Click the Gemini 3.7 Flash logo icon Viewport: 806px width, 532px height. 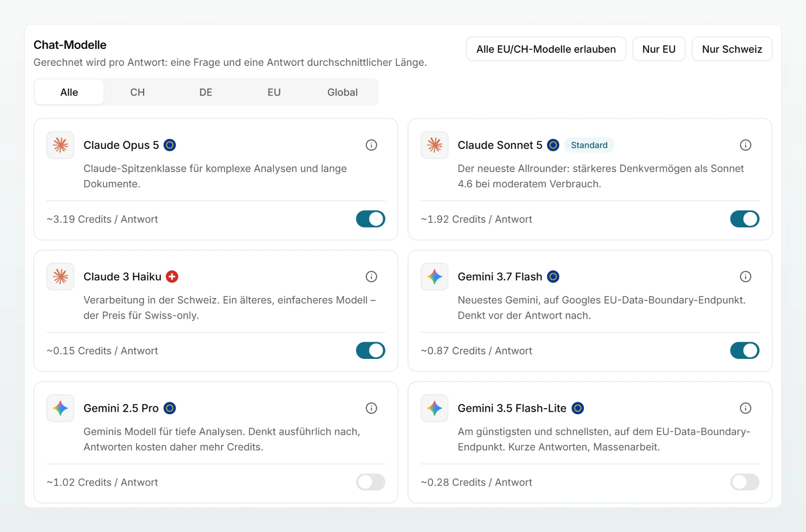pyautogui.click(x=435, y=276)
